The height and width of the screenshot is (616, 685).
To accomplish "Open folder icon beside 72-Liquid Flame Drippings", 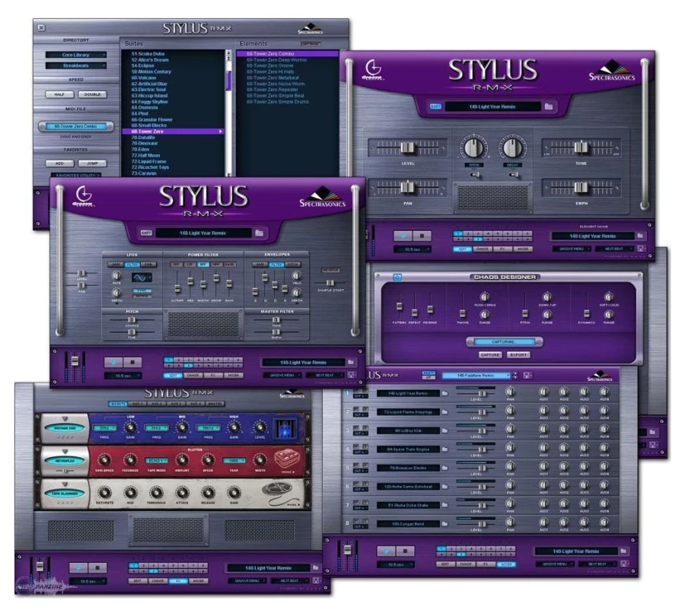I will pyautogui.click(x=444, y=411).
